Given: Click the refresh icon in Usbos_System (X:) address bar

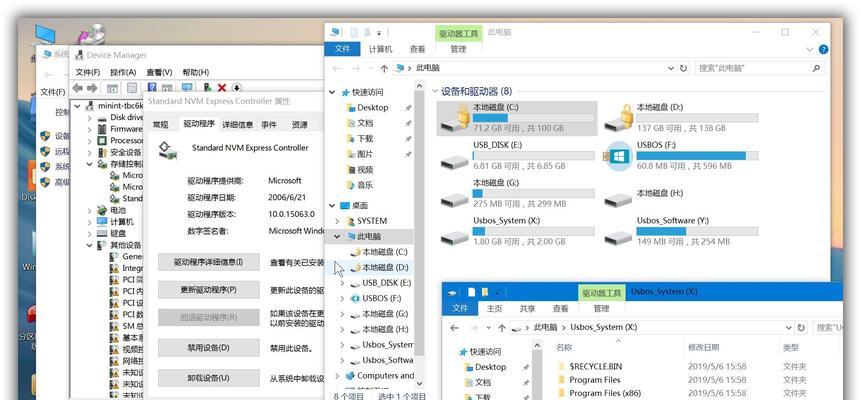Looking at the screenshot, I should (x=801, y=327).
